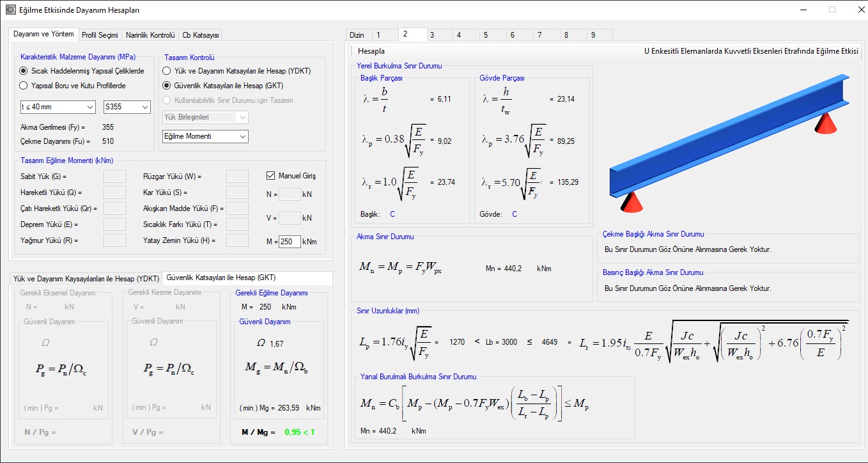Viewport: 868px width, 463px height.
Task: Click the Başlık classification letter C
Action: tap(392, 214)
